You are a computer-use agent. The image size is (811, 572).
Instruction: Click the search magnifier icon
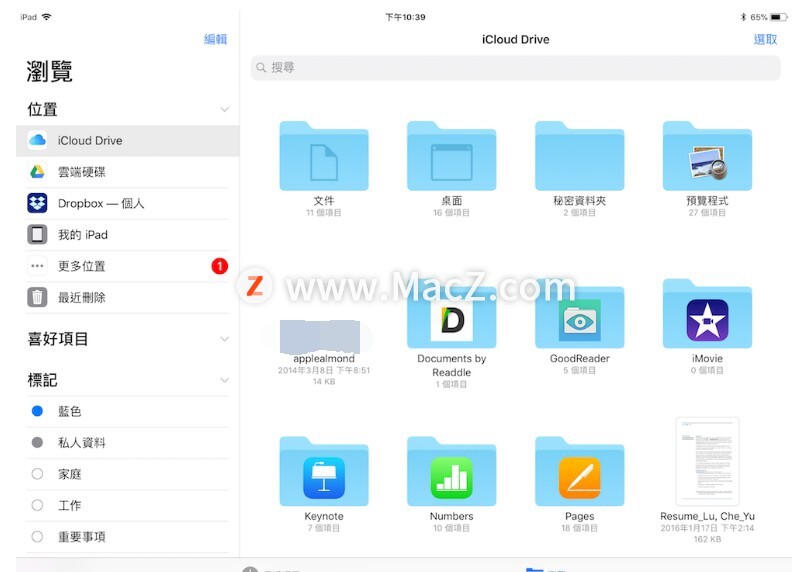[x=261, y=68]
